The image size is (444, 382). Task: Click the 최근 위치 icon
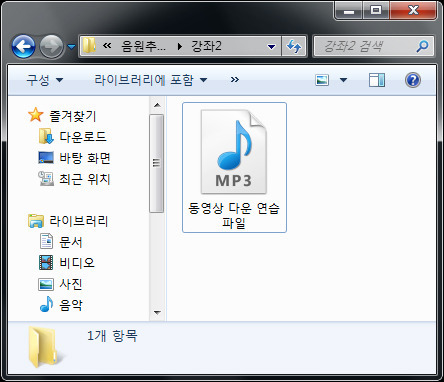46,178
